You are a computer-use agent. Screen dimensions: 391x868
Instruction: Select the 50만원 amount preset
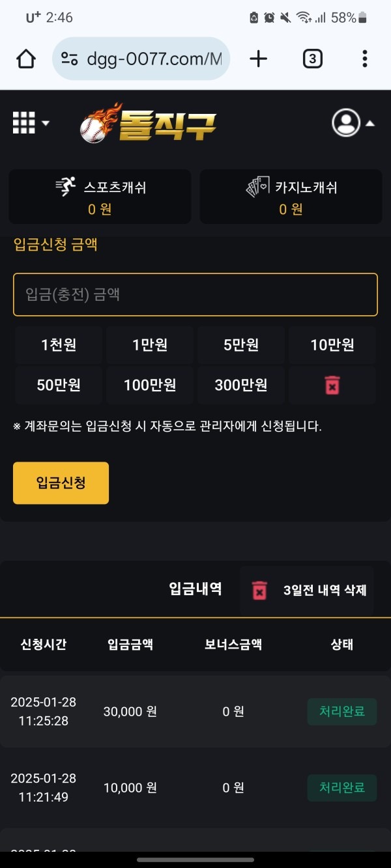click(x=58, y=385)
